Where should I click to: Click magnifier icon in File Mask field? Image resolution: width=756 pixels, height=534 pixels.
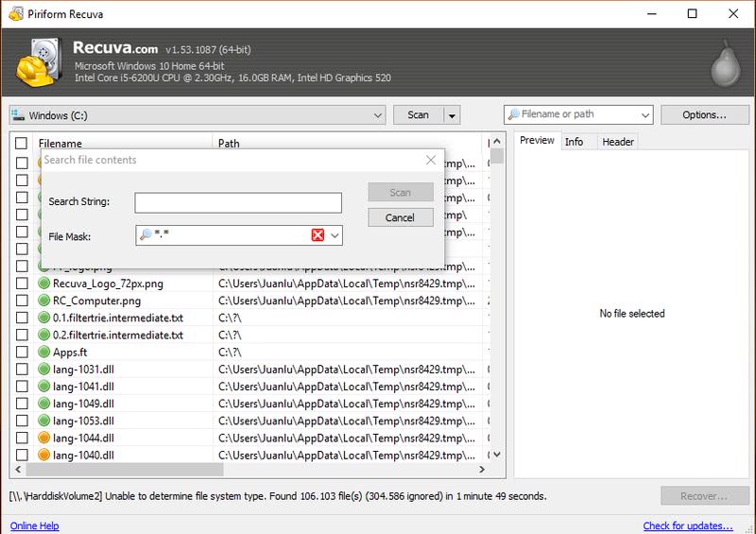146,235
